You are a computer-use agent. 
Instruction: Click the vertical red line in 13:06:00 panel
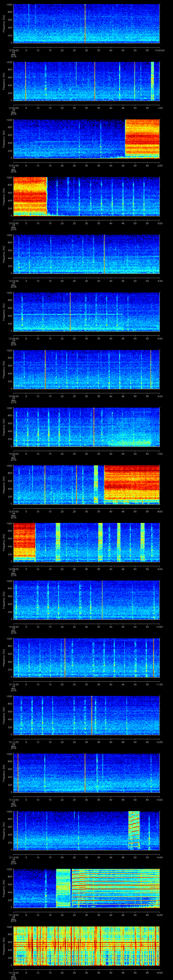coord(94,427)
